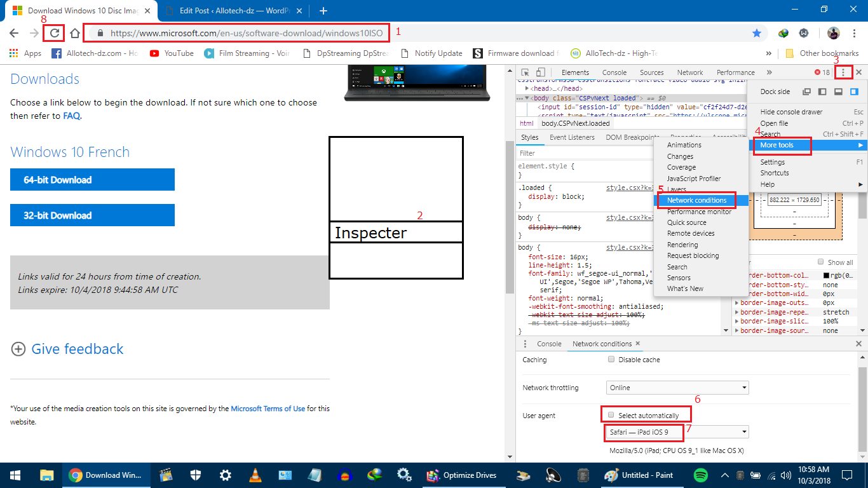Enable the Disable cache checkbox
Viewport: 868px width, 488px height.
click(611, 360)
